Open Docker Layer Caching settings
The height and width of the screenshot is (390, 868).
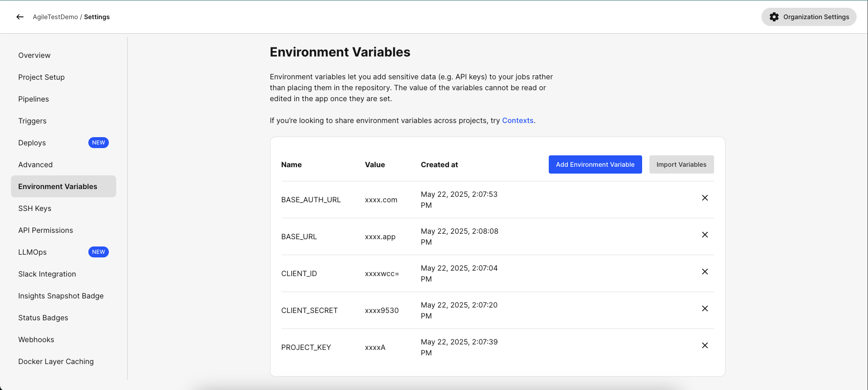click(x=56, y=361)
